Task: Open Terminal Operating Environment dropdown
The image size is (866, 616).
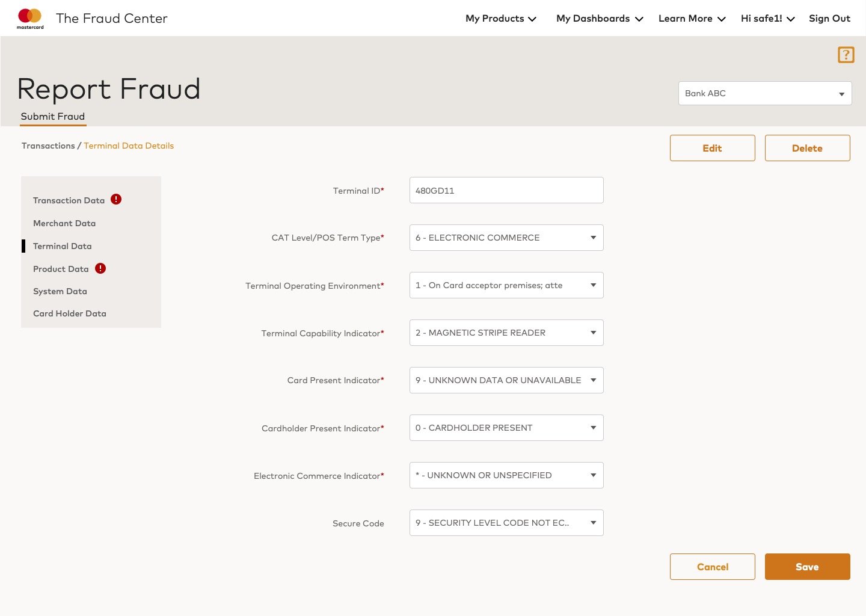Action: tap(506, 285)
